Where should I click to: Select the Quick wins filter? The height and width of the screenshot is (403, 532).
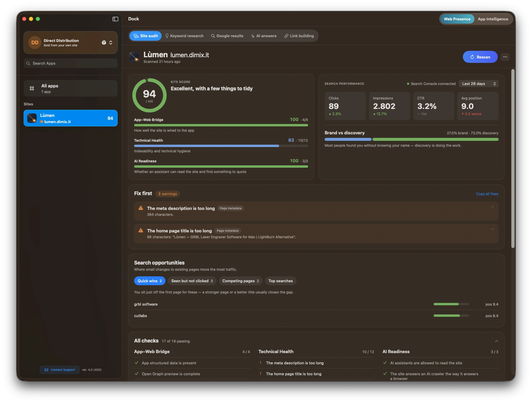pyautogui.click(x=149, y=281)
